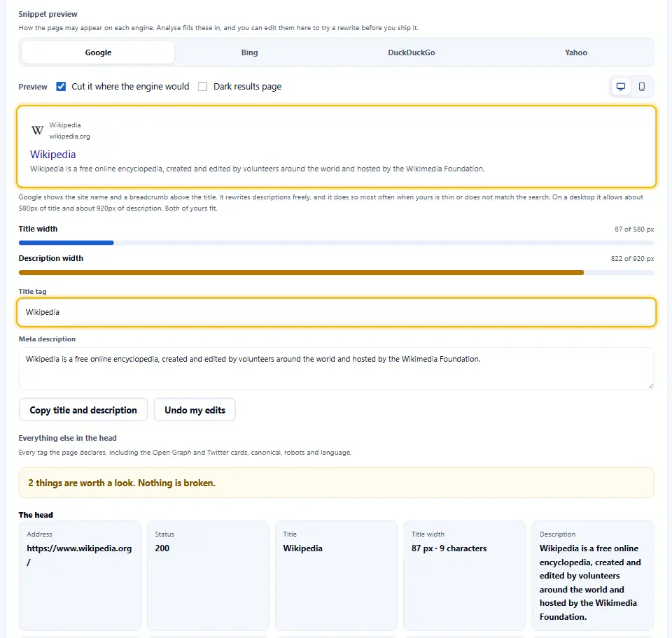The height and width of the screenshot is (638, 672).
Task: Focus the Title tag input field
Action: click(x=337, y=312)
